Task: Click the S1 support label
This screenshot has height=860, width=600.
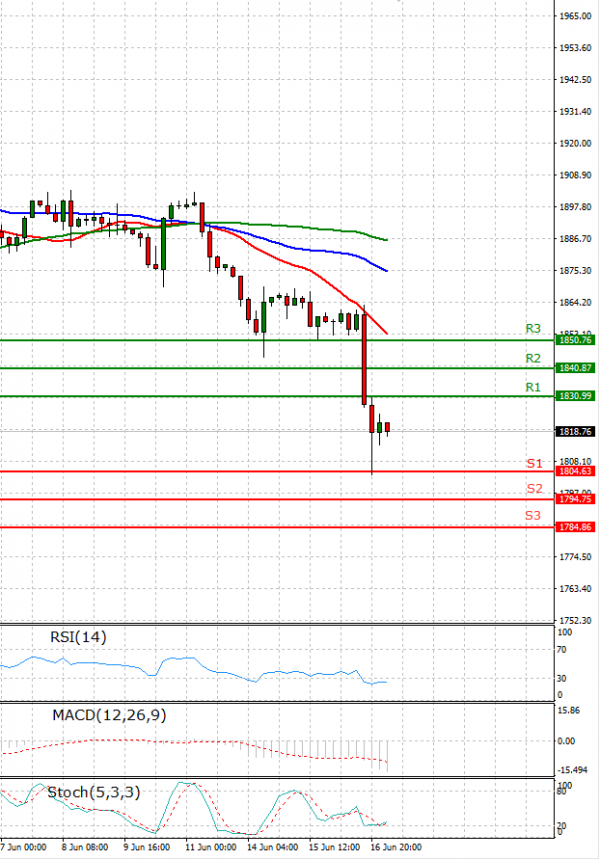Action: (x=534, y=463)
